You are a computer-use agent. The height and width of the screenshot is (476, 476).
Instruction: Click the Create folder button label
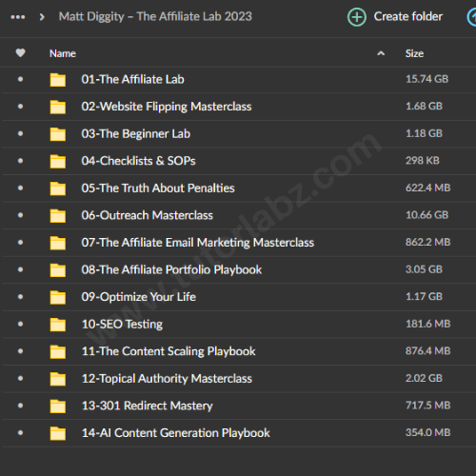(408, 16)
